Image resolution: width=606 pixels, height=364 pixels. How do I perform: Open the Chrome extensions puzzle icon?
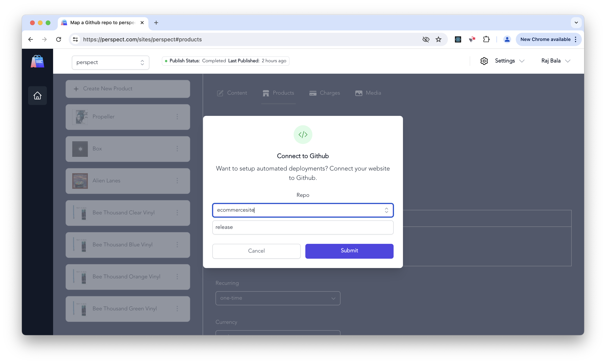(x=486, y=39)
